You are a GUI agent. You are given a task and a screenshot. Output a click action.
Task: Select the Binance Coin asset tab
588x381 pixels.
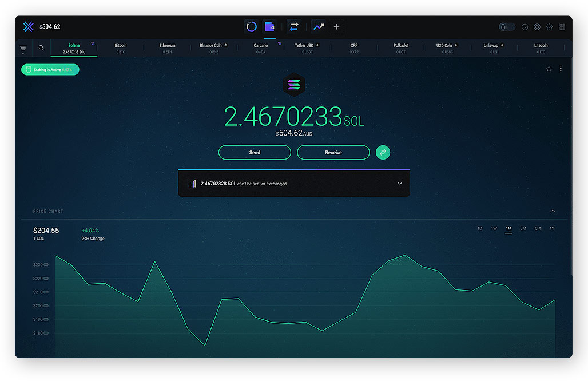point(214,49)
